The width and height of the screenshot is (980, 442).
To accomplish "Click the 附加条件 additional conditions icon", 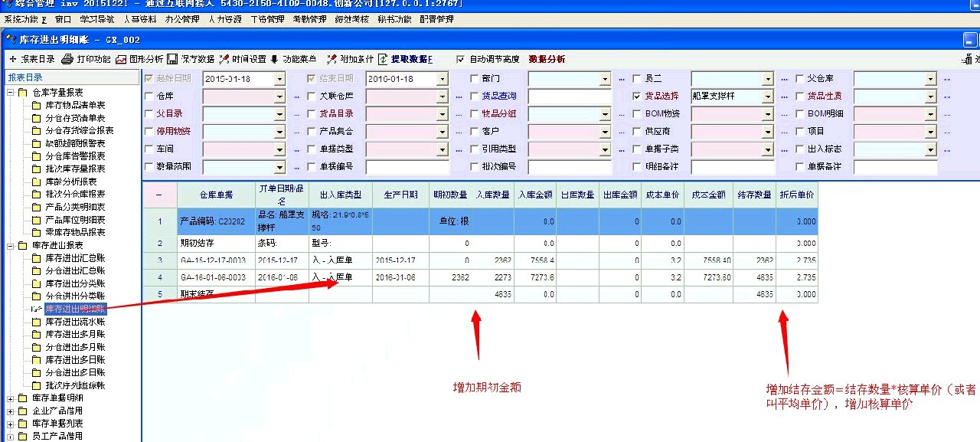I will [332, 59].
